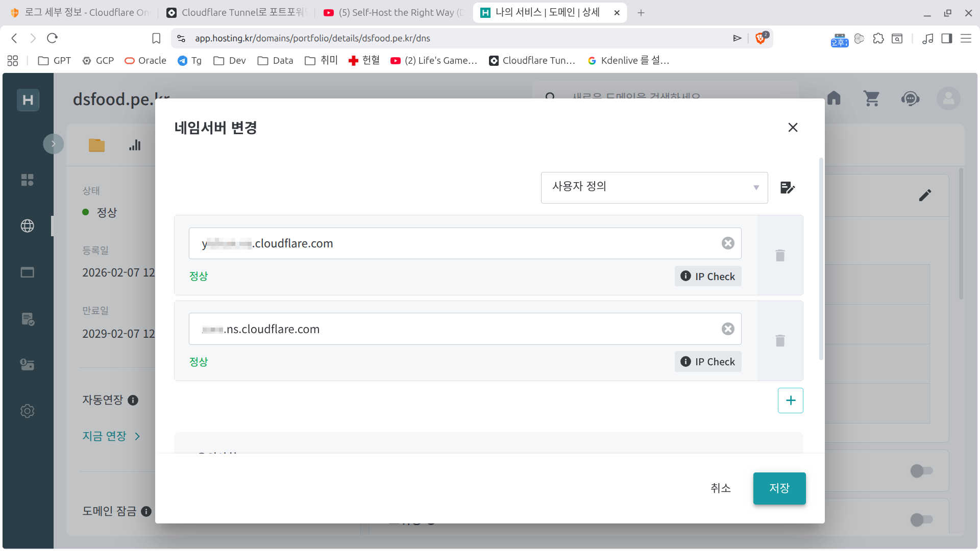Close the nameserver change dialog
The image size is (980, 551).
[x=793, y=128]
